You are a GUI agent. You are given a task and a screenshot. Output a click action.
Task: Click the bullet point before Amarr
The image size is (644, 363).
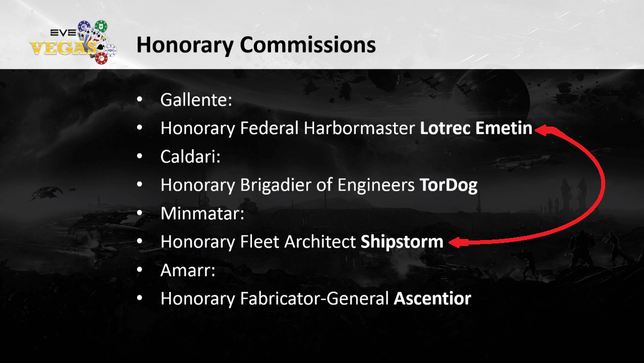(x=140, y=271)
